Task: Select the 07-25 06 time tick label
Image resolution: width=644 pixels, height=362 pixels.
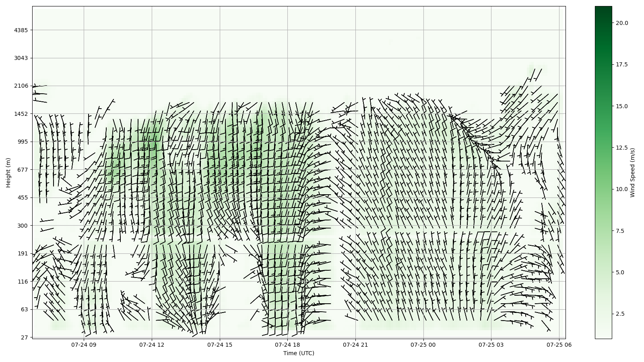Action: [559, 345]
